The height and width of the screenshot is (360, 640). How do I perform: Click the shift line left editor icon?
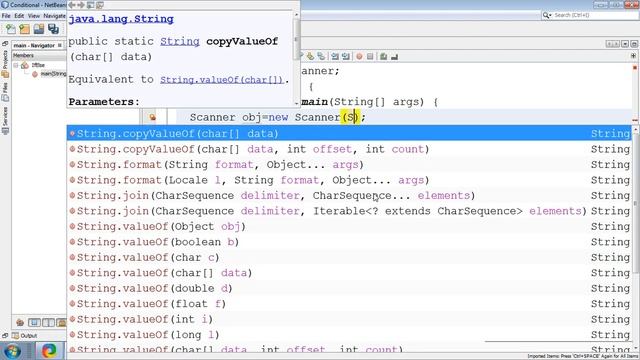[335, 56]
